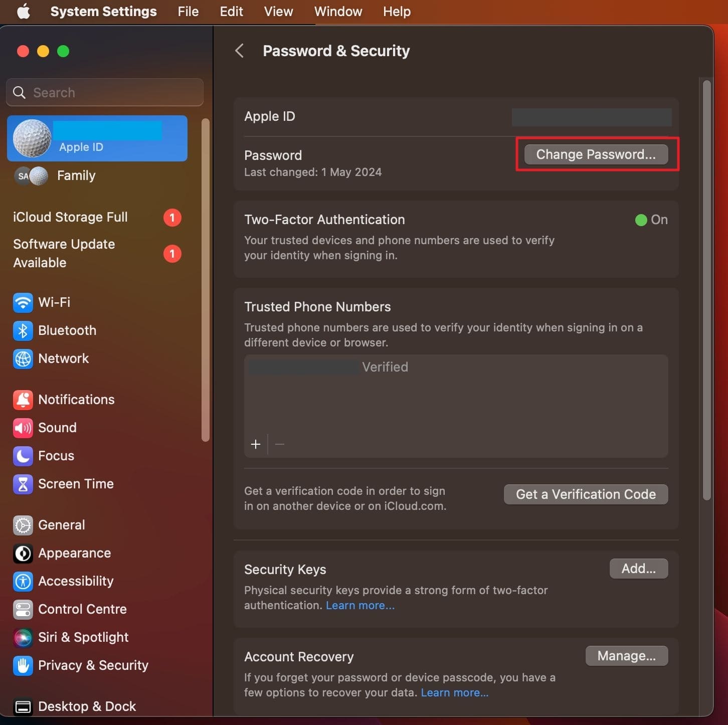This screenshot has height=725, width=728.
Task: Click the Two-Factor Authentication On status
Action: [651, 220]
